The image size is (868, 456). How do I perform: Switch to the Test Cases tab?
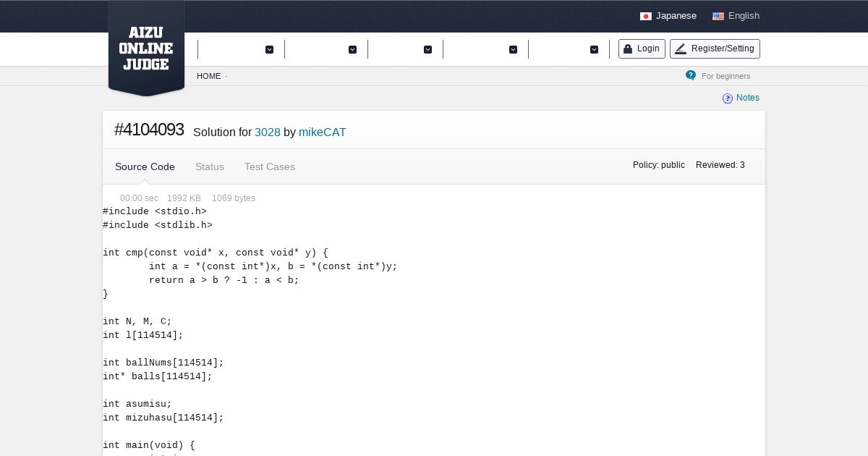pyautogui.click(x=270, y=166)
